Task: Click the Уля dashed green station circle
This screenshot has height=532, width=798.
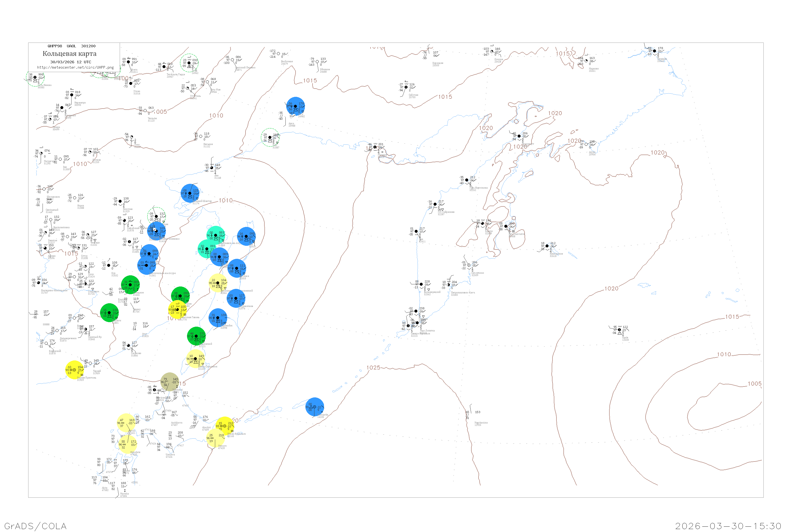Action: coord(270,138)
